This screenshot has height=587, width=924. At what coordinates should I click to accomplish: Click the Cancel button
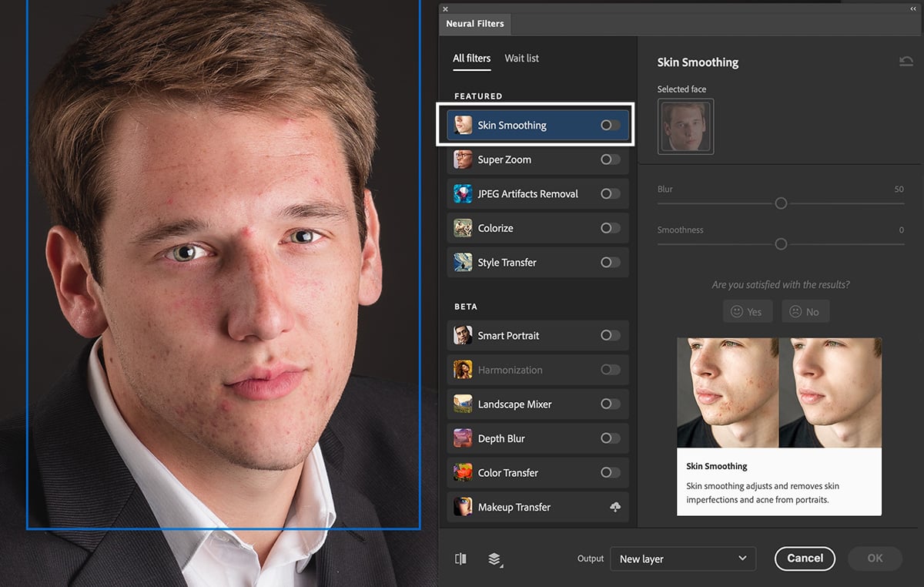click(x=805, y=558)
